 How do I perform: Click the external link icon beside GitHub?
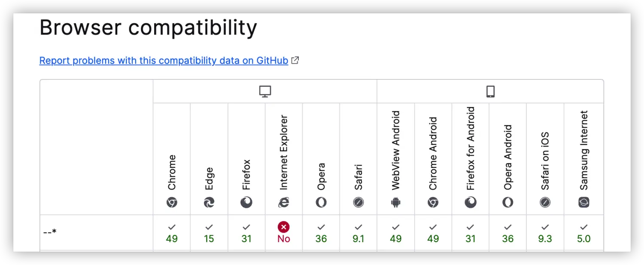click(295, 61)
